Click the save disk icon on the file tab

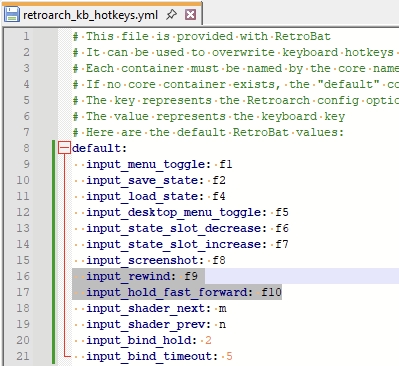click(12, 15)
